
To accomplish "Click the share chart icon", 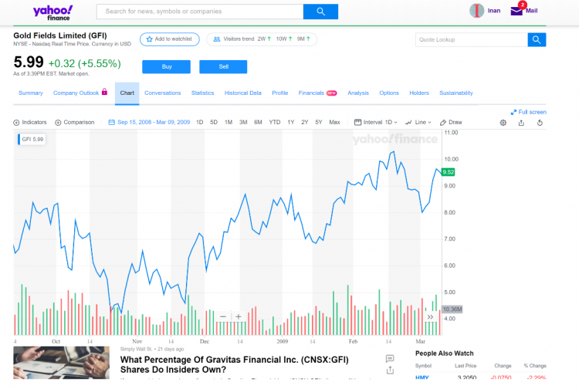I will tap(521, 122).
